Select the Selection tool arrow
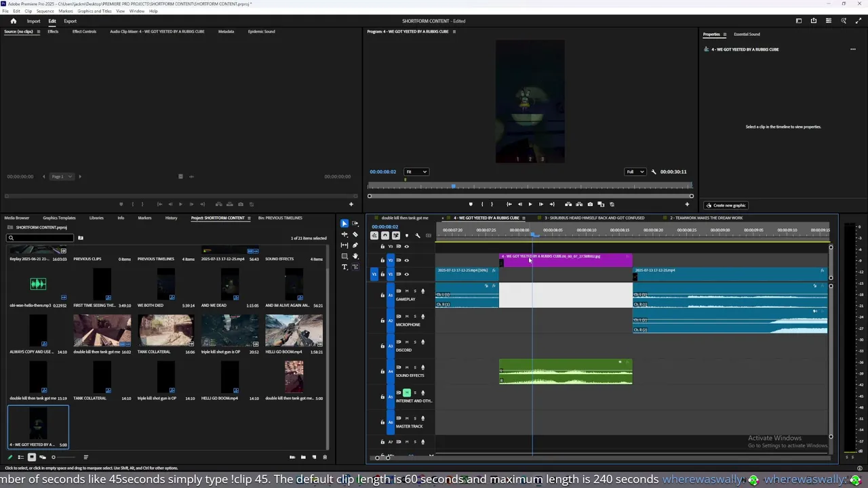The width and height of the screenshot is (868, 488). [344, 223]
